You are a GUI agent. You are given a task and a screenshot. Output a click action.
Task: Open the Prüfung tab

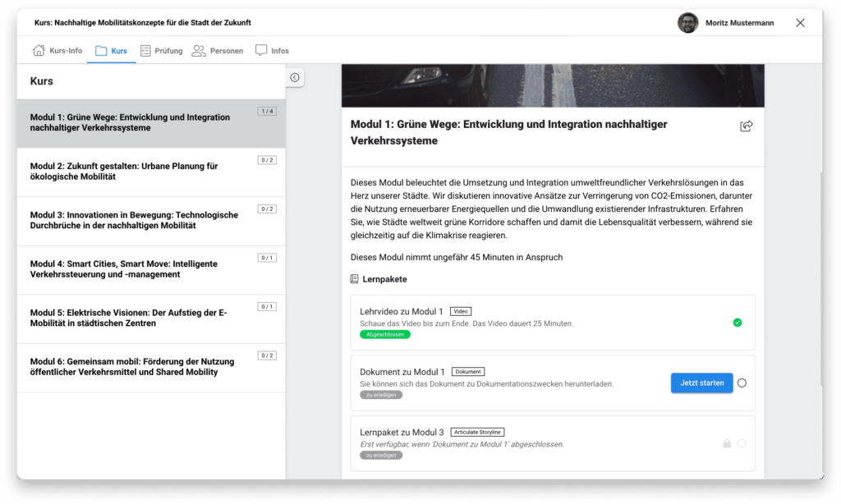point(168,51)
